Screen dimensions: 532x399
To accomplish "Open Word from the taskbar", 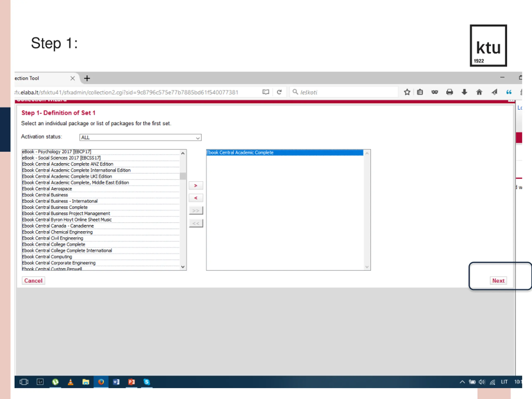I will click(x=116, y=382).
